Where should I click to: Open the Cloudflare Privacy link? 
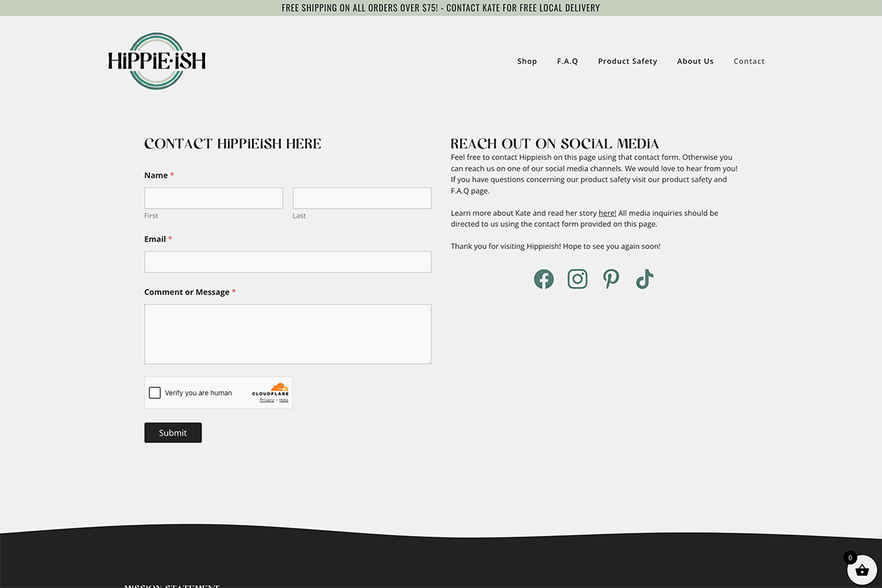point(267,401)
